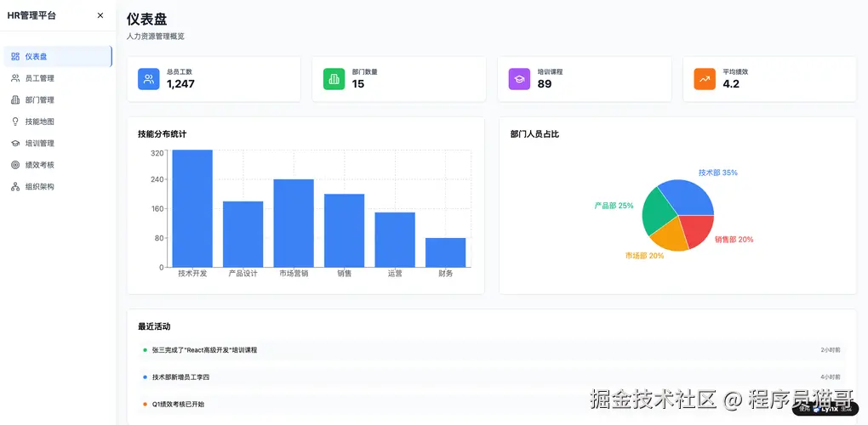The width and height of the screenshot is (868, 425).
Task: Click the purple 培训课程 cap icon
Action: click(519, 79)
